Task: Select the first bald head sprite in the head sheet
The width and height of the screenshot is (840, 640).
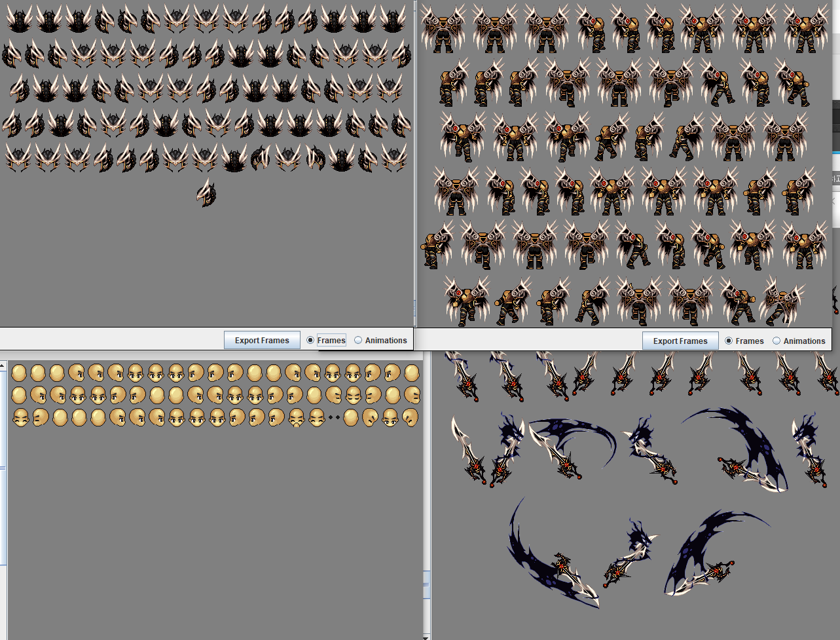Action: pyautogui.click(x=19, y=373)
